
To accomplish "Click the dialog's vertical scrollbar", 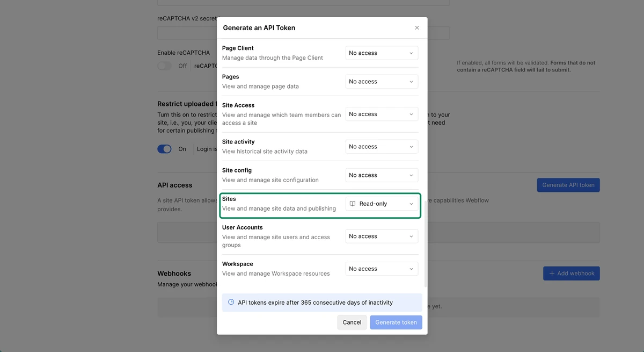I will click(426, 244).
